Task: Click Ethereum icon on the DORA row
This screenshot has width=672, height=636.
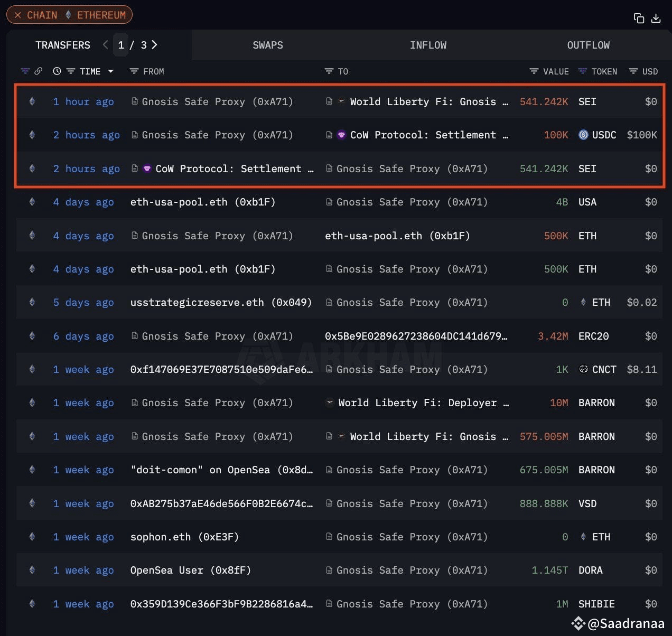Action: click(x=32, y=570)
